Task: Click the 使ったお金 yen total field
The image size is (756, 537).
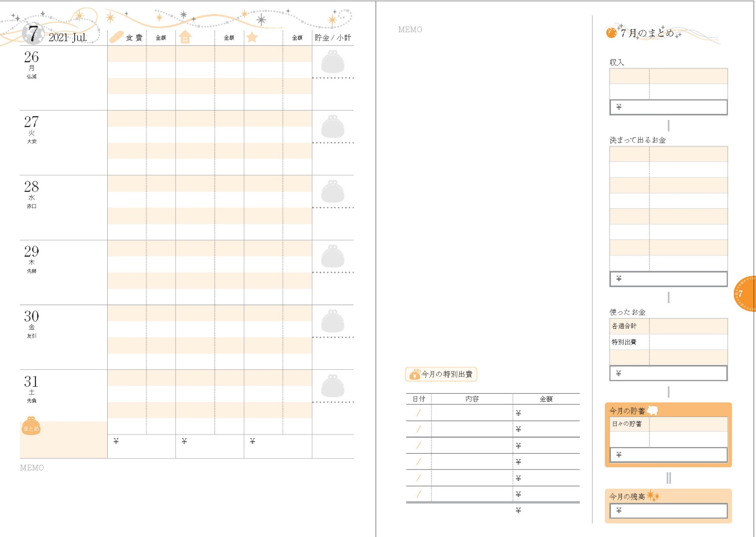Action: click(668, 373)
